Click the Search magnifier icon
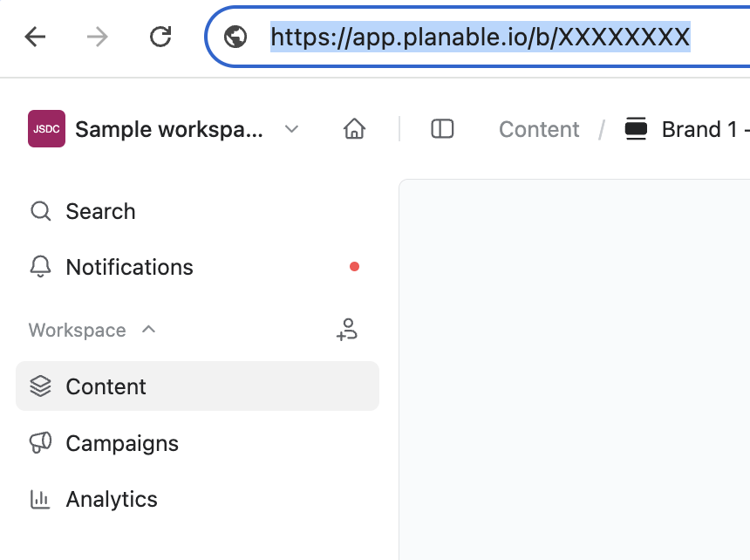Viewport: 750px width, 560px height. click(x=40, y=210)
